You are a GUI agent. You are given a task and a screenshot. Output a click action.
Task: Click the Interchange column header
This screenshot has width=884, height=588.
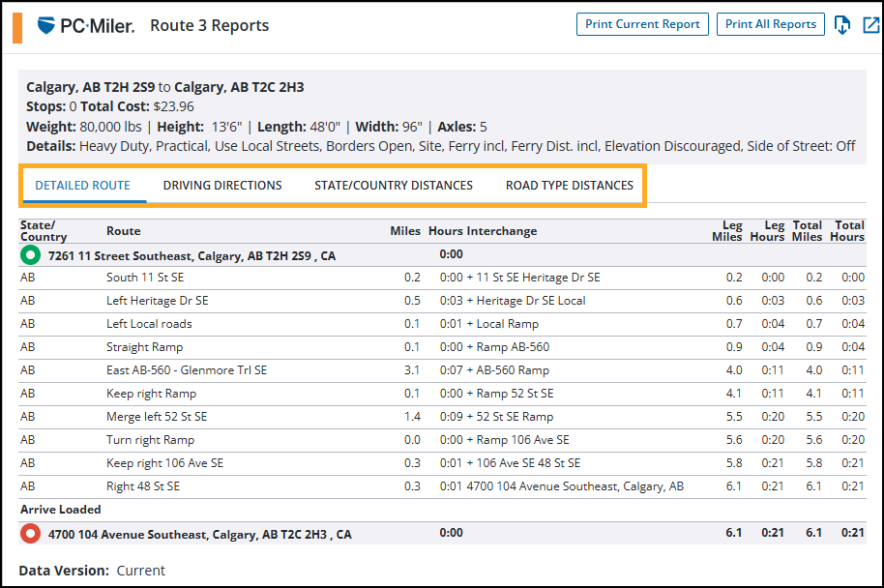502,231
